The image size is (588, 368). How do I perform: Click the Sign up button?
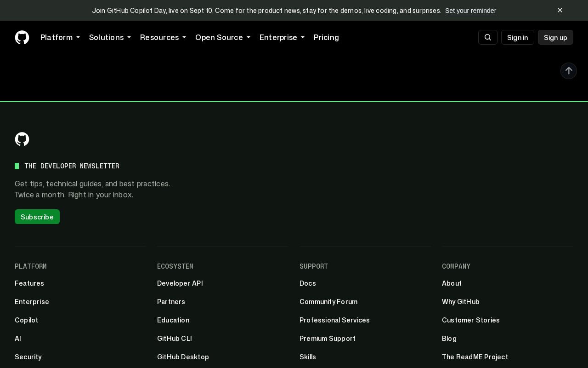click(x=555, y=37)
